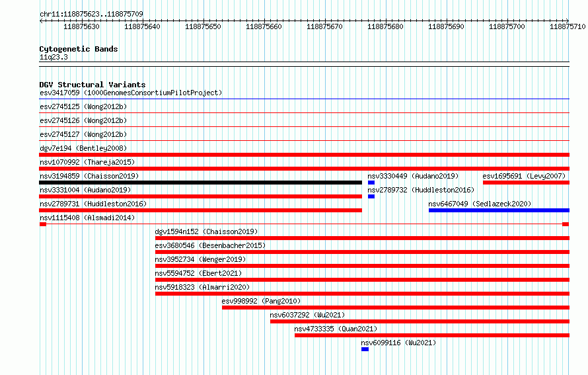Select the esv998992 Pang2010 red bar
Screen dimensions: 588x375
pyautogui.click(x=396, y=308)
